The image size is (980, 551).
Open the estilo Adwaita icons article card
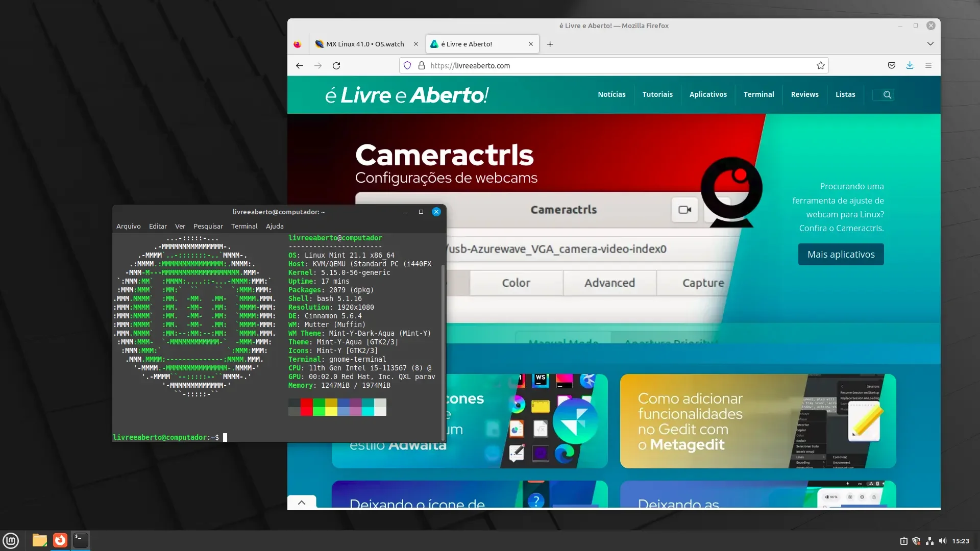click(x=527, y=421)
